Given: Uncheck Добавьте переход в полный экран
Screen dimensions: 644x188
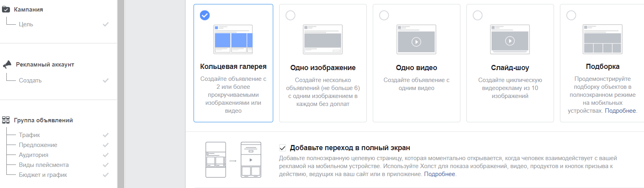Looking at the screenshot, I should [282, 148].
